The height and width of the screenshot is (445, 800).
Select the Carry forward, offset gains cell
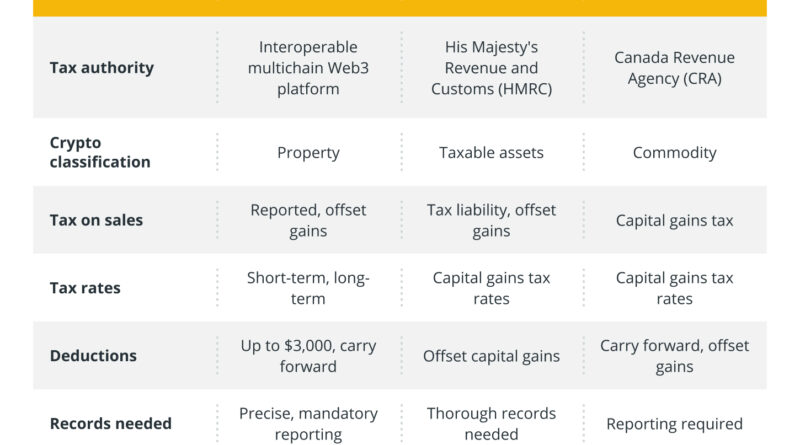[x=674, y=356]
